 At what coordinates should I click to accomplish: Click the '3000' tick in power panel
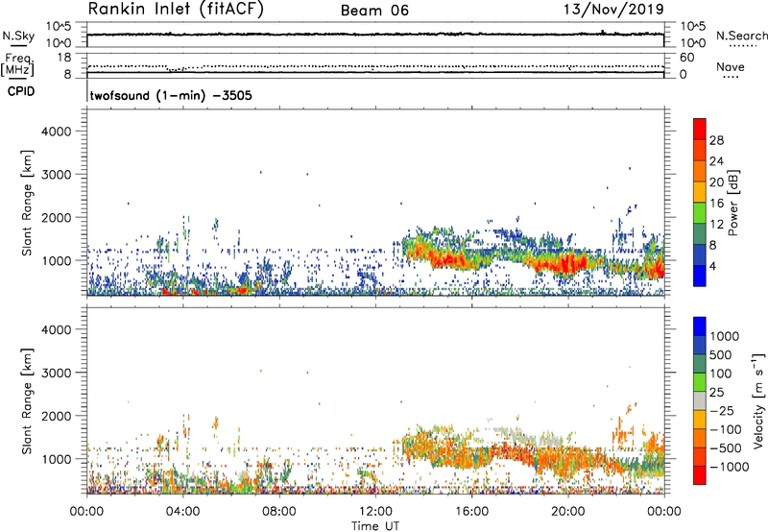tap(56, 175)
